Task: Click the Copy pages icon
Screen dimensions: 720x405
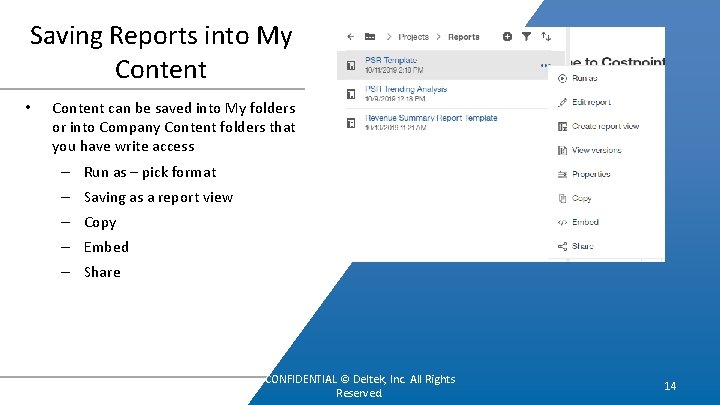Action: click(x=562, y=198)
